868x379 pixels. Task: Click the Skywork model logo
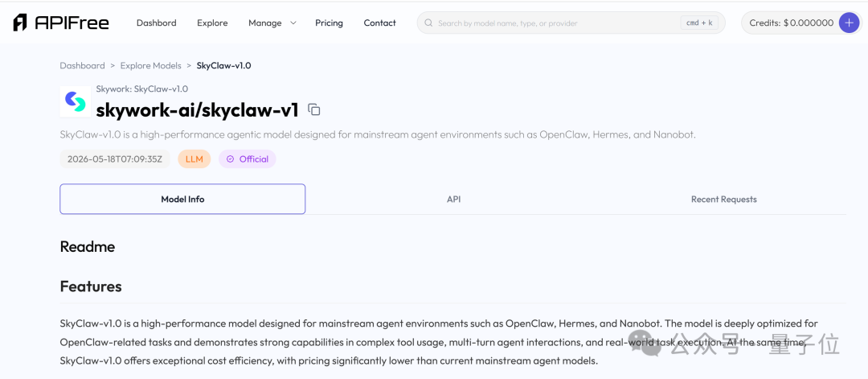(x=76, y=101)
